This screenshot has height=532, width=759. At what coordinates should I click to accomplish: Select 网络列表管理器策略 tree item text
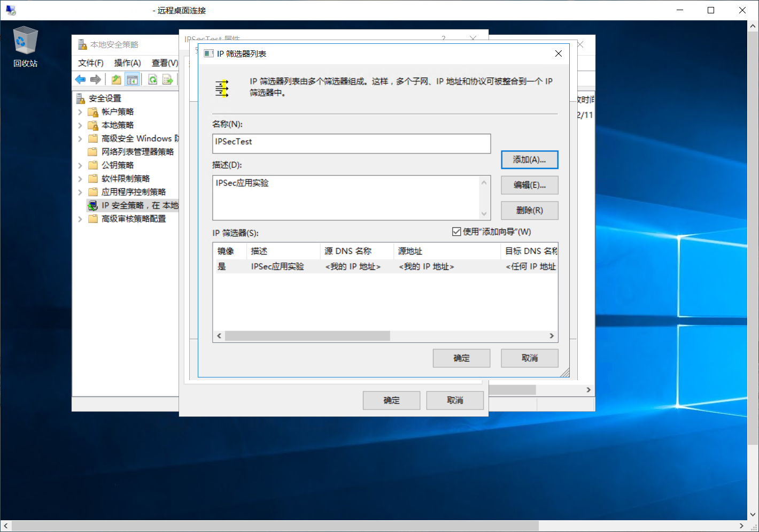coord(138,152)
